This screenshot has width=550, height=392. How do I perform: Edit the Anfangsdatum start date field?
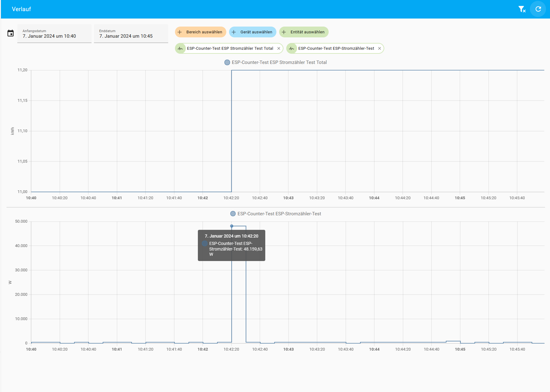click(54, 34)
